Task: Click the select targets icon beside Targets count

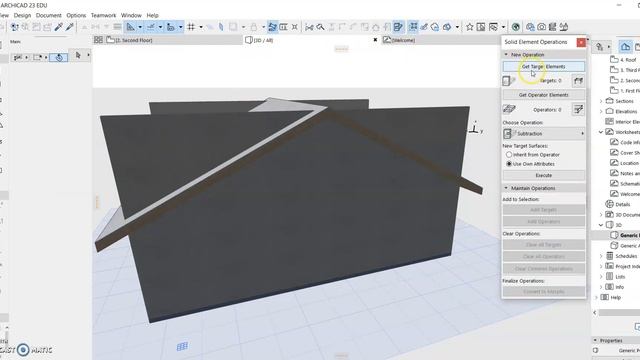Action: click(578, 81)
